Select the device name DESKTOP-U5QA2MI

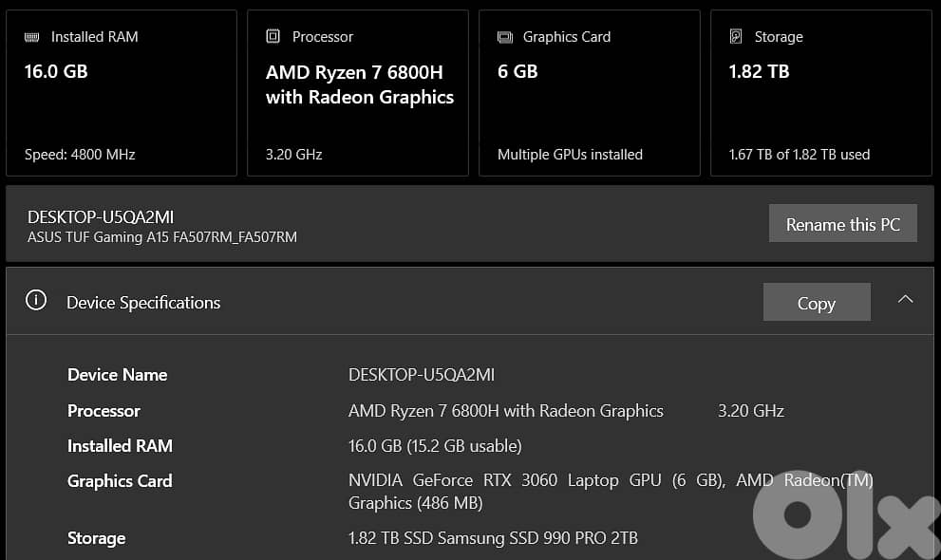100,216
